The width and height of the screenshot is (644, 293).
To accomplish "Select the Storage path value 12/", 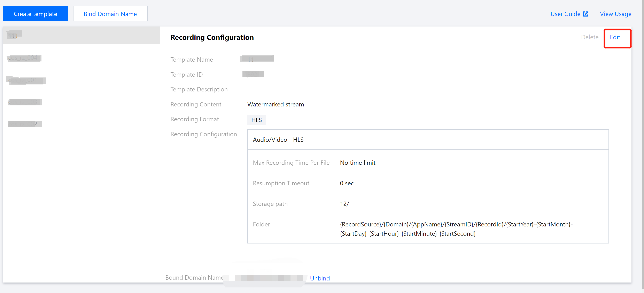I will pyautogui.click(x=344, y=204).
